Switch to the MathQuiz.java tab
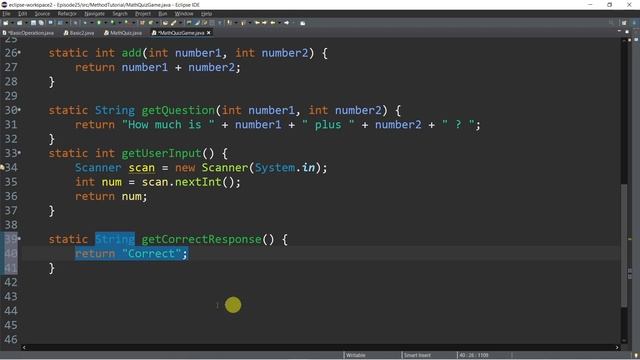Viewport: 640px width, 360px height. pyautogui.click(x=123, y=33)
